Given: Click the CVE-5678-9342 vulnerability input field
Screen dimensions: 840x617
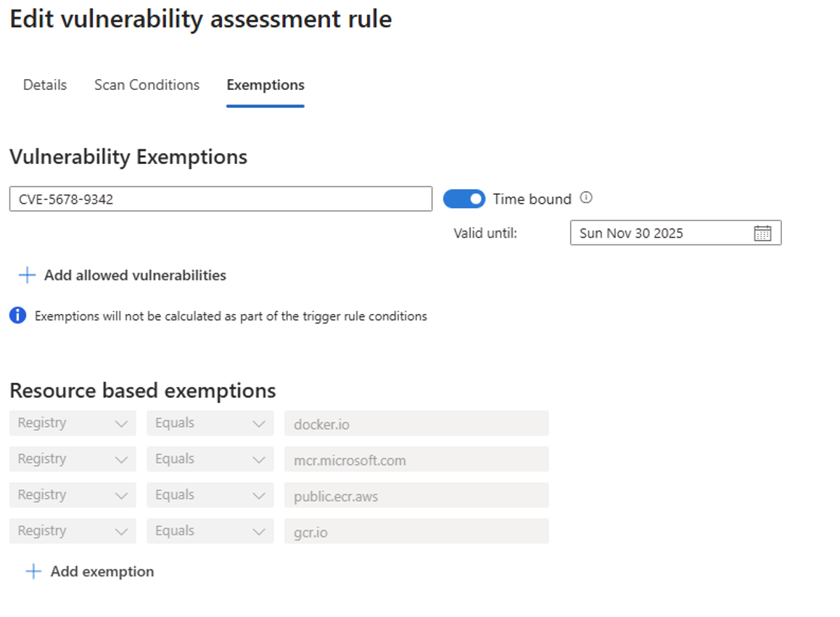Looking at the screenshot, I should [x=221, y=199].
